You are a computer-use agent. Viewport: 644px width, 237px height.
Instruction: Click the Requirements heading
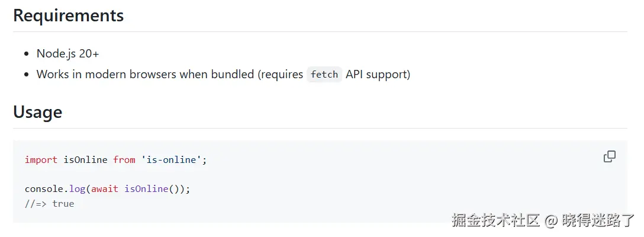(68, 15)
